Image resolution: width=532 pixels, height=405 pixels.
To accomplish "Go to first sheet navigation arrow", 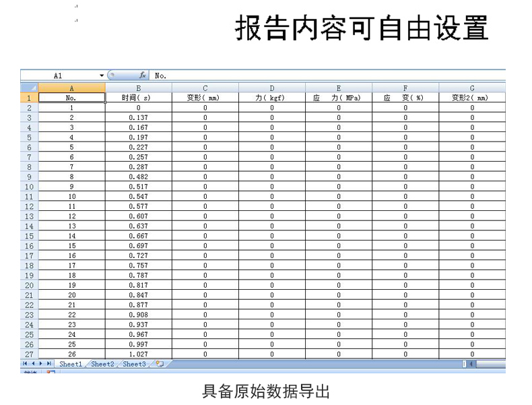I will point(26,364).
